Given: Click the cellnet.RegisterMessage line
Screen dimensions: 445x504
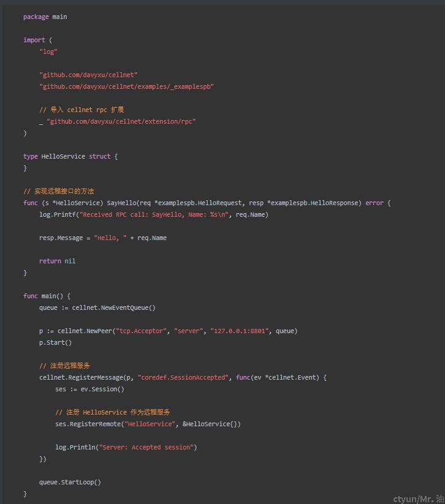Looking at the screenshot, I should coord(183,377).
